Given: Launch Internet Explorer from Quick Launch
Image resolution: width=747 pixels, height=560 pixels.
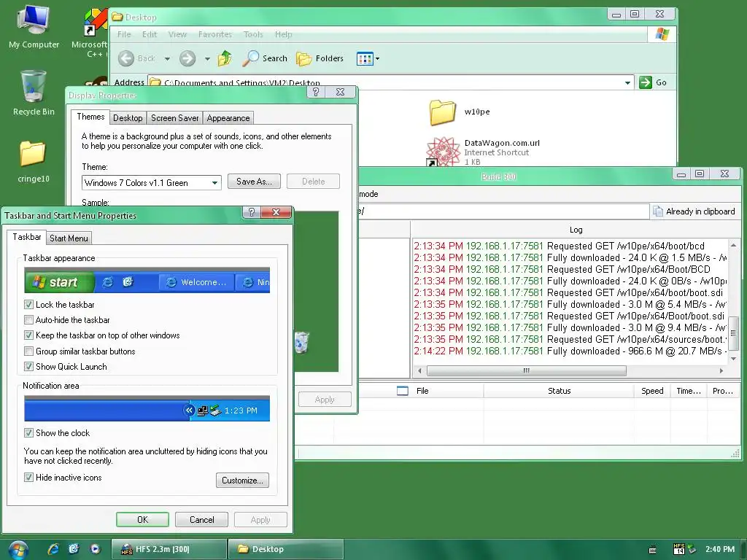Looking at the screenshot, I should coord(53,548).
